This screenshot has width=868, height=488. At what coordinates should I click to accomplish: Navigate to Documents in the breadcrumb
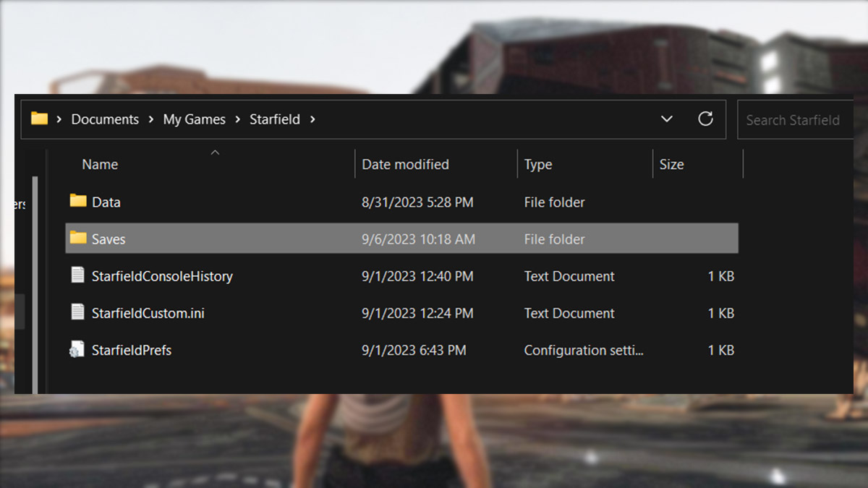point(105,119)
